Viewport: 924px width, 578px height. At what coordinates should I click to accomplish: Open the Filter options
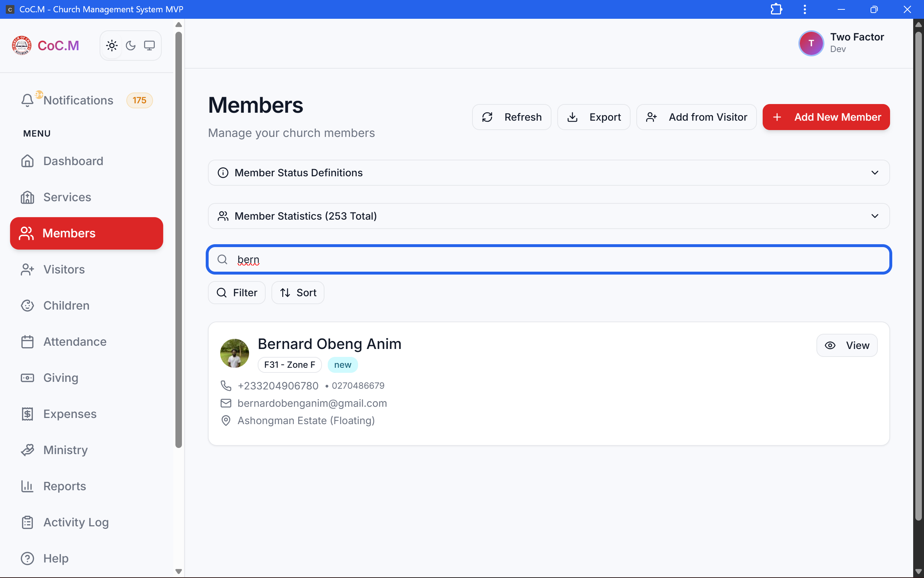tap(237, 293)
